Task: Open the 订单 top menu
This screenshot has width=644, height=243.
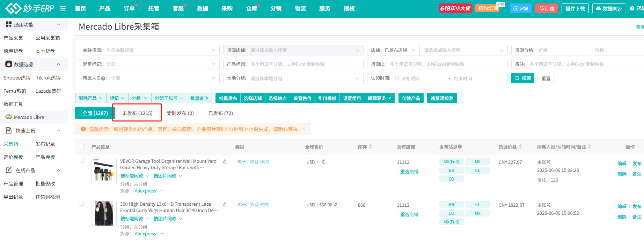Action: pos(129,8)
